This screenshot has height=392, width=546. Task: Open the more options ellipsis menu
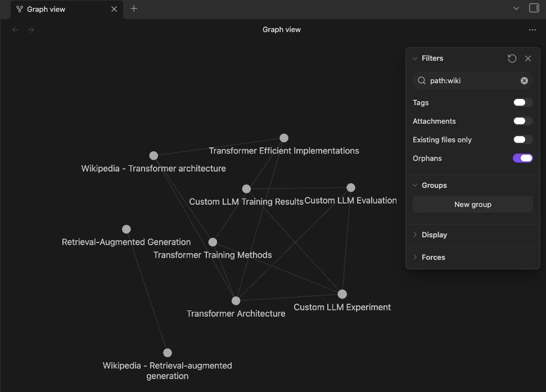(533, 30)
